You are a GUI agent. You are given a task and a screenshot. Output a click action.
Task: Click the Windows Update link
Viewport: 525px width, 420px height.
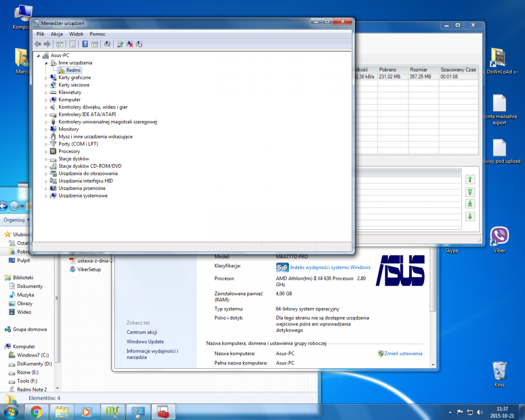click(145, 342)
